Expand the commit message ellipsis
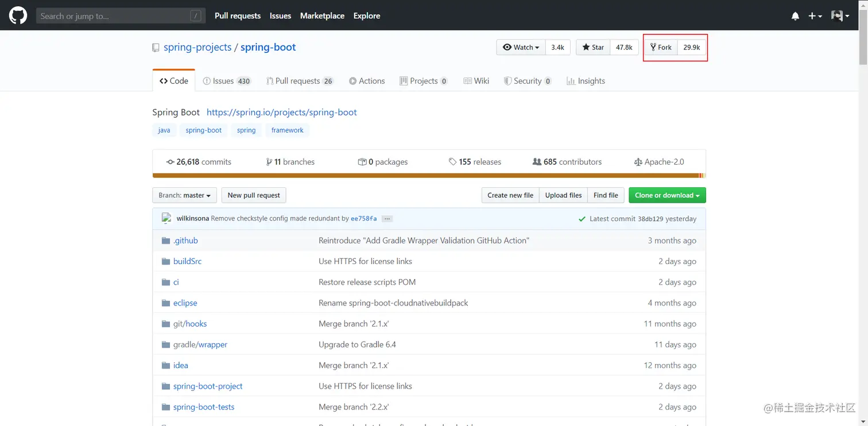The height and width of the screenshot is (426, 868). 387,219
